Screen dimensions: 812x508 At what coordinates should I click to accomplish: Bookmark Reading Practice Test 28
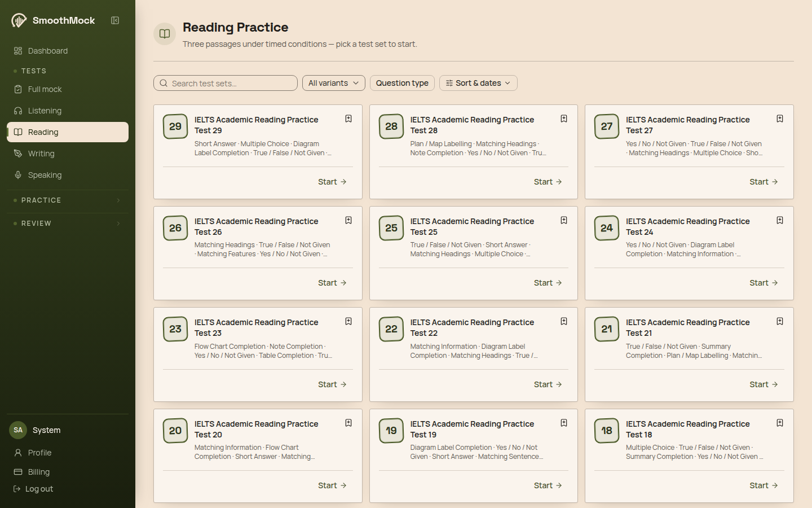[x=564, y=119]
